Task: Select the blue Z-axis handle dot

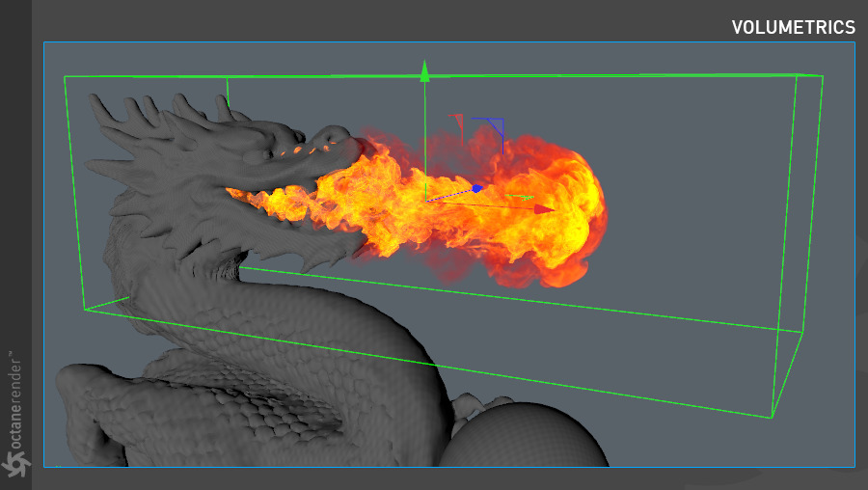Action: coord(476,188)
